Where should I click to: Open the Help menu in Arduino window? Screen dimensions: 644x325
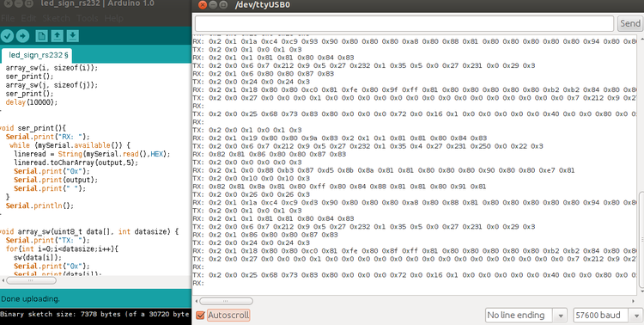point(113,19)
